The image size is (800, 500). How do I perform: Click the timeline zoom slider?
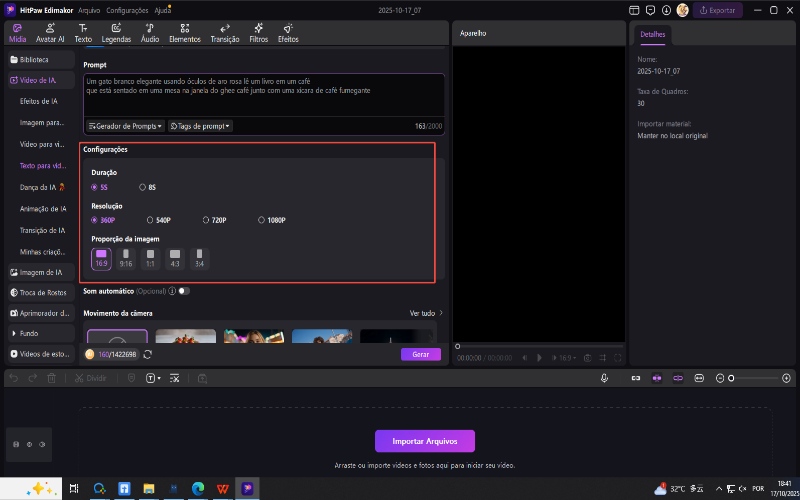[x=755, y=379]
